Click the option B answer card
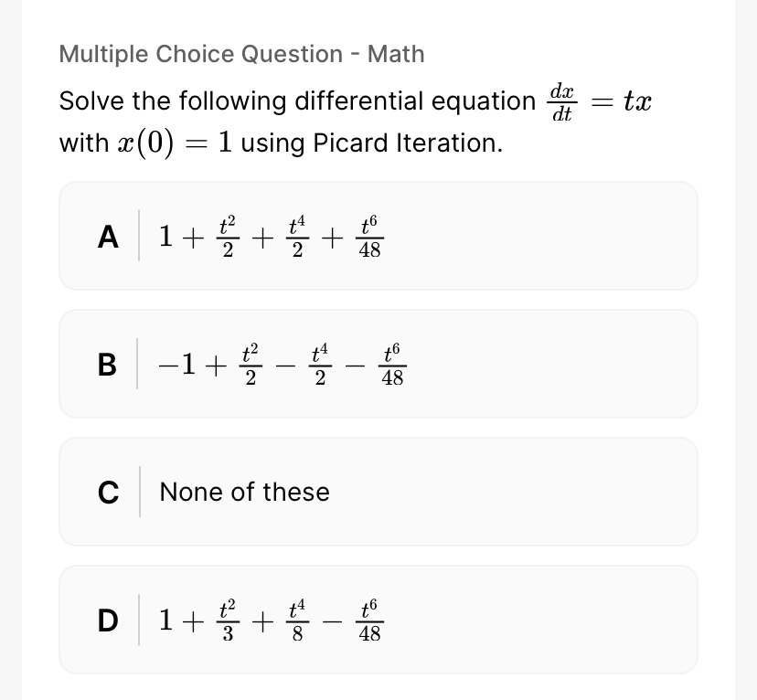757x700 pixels. coord(378,363)
